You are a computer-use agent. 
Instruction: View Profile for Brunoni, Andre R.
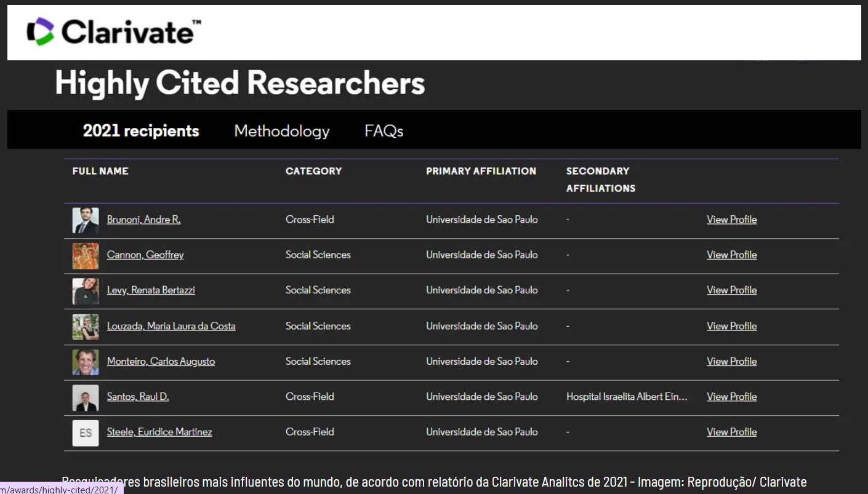pyautogui.click(x=732, y=220)
